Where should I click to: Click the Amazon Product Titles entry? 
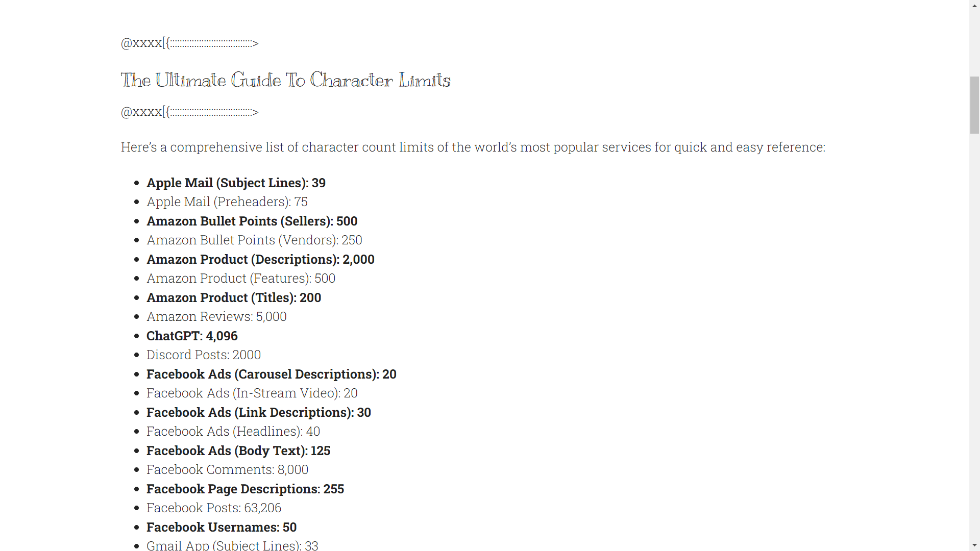(234, 297)
